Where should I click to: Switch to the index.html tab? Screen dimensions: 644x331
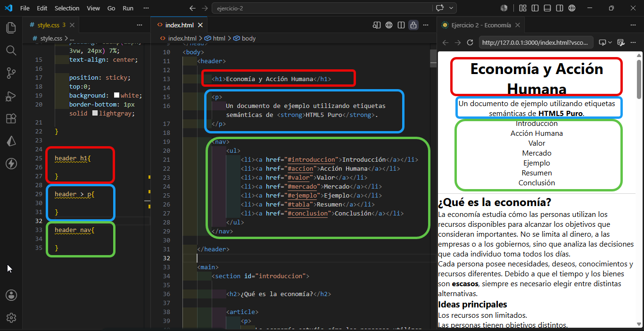(179, 25)
